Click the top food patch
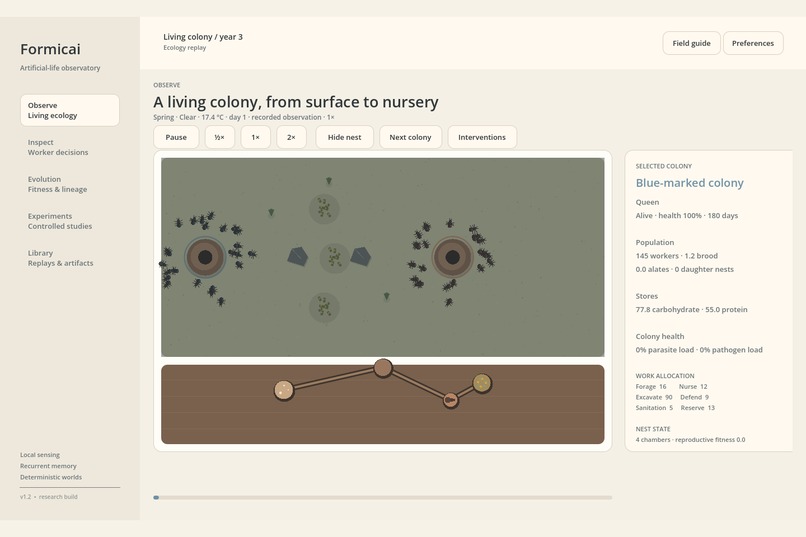The width and height of the screenshot is (806, 537). (x=324, y=208)
